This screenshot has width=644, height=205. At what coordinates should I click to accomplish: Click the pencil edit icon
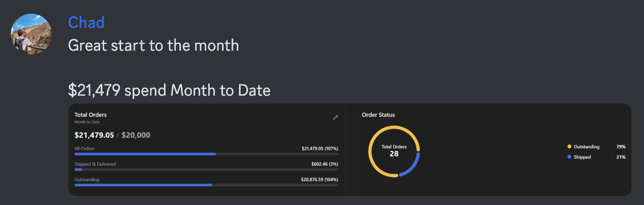point(336,117)
